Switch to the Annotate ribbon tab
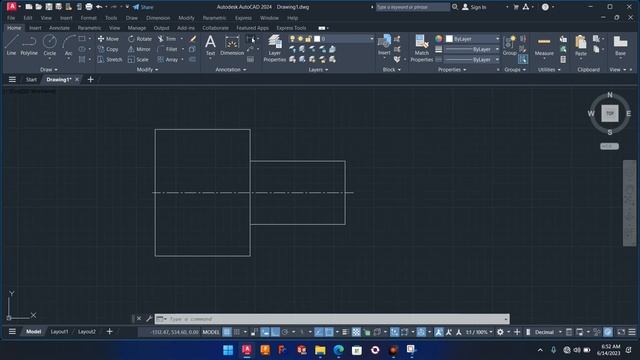Screen dimensions: 640x360 [x=59, y=28]
